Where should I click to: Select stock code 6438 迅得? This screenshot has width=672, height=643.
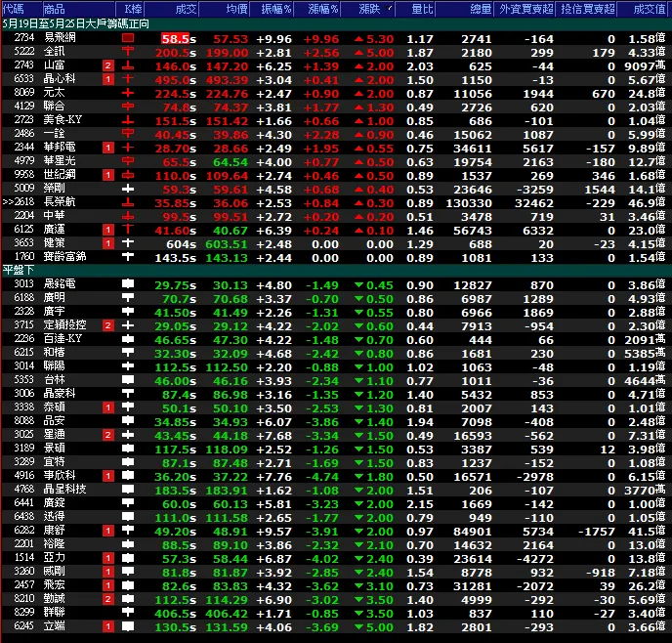(24, 516)
